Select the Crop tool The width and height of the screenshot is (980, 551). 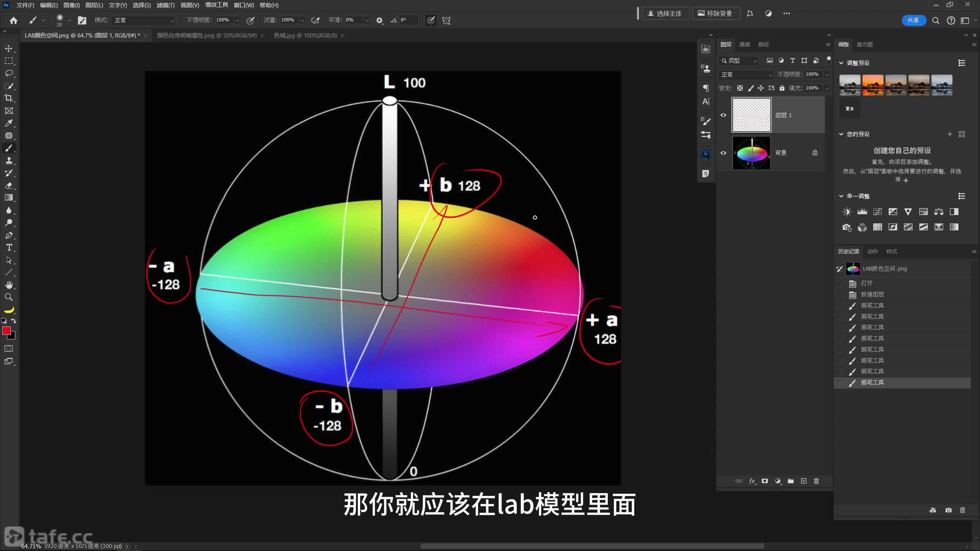click(x=8, y=98)
